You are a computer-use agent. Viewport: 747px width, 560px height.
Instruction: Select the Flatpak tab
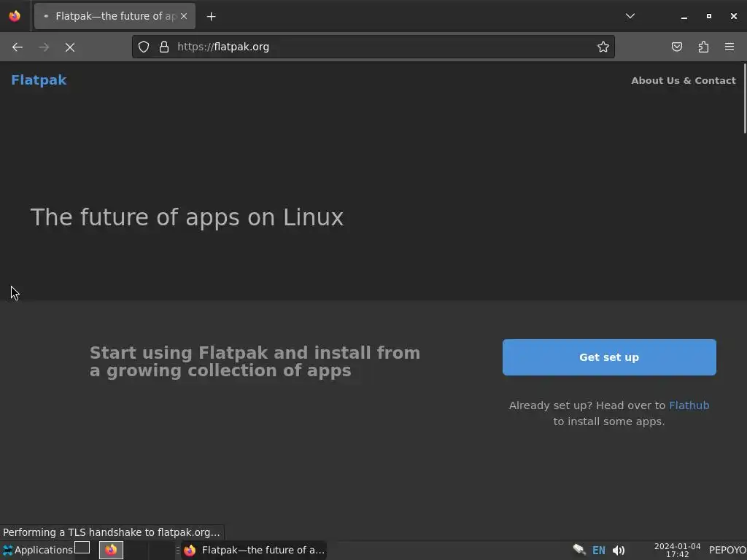(109, 16)
